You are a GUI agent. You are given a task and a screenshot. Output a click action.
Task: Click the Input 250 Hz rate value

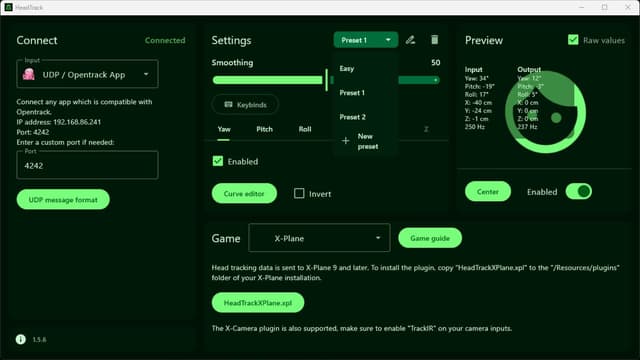pyautogui.click(x=475, y=127)
